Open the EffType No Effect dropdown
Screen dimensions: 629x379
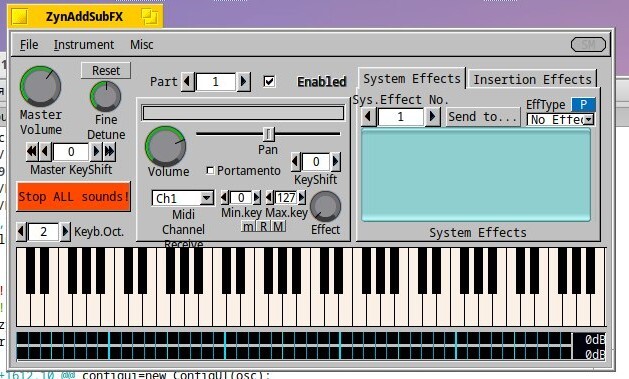[x=560, y=120]
